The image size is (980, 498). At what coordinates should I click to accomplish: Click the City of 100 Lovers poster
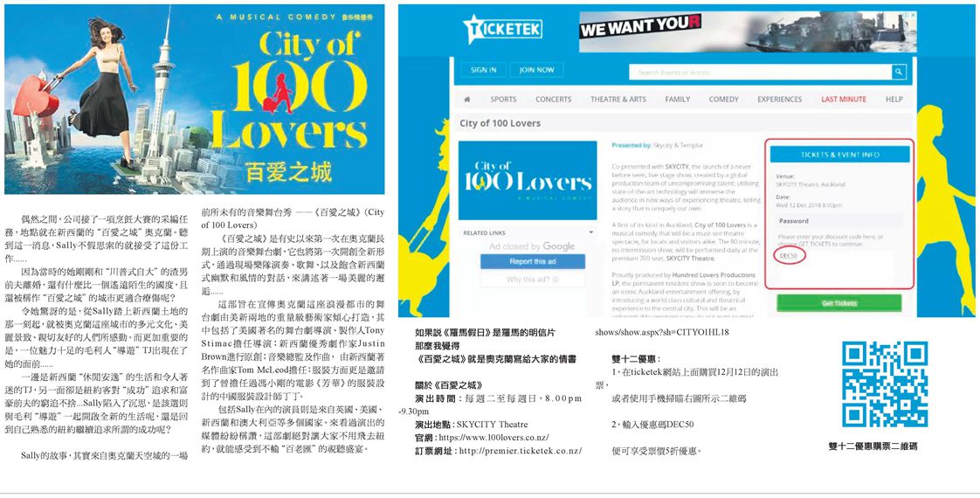[x=195, y=100]
